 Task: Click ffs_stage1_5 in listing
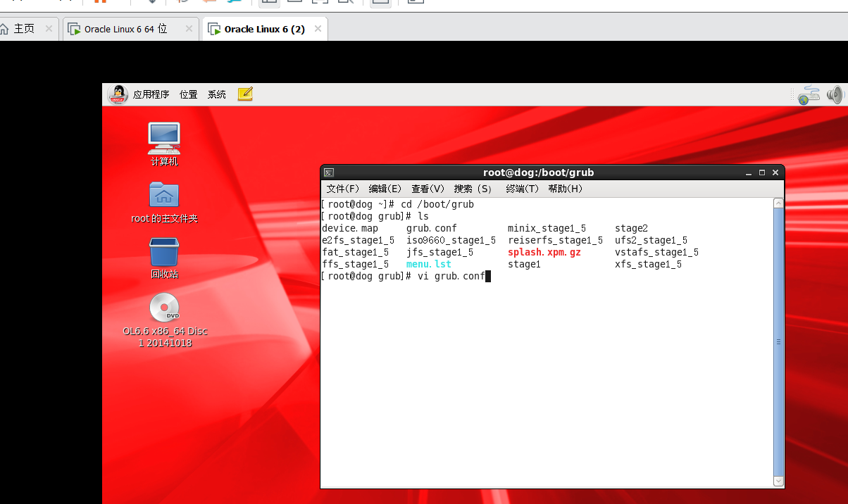click(x=355, y=264)
